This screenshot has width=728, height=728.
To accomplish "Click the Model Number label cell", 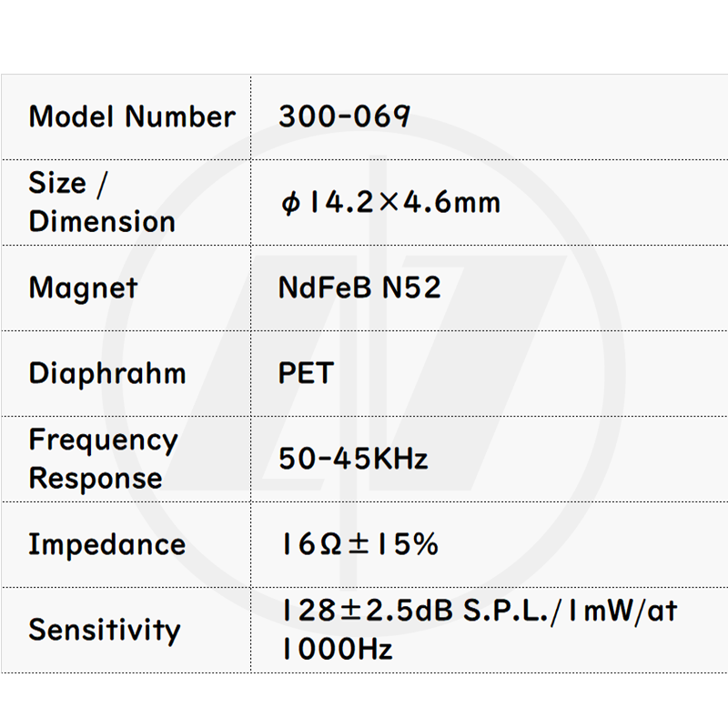I will pyautogui.click(x=131, y=116).
